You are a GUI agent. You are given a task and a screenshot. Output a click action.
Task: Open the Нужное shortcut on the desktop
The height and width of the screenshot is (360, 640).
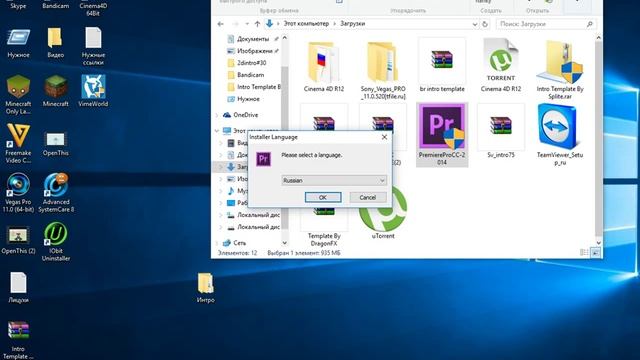(18, 43)
